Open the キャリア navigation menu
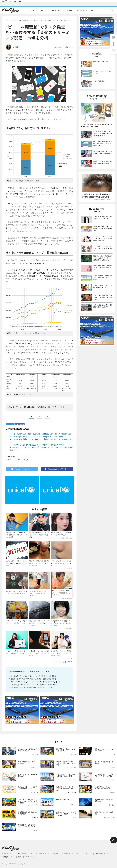This screenshot has width=117, height=868. [44, 10]
